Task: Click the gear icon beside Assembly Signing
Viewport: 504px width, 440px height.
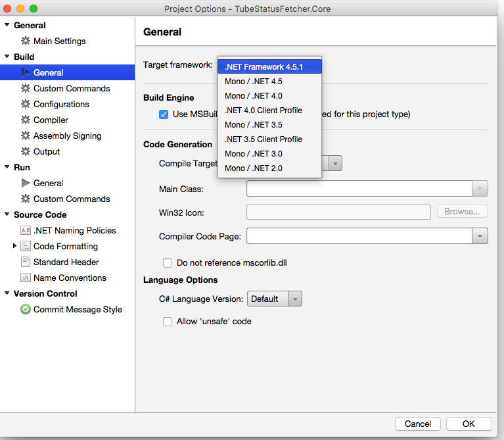Action: click(26, 135)
